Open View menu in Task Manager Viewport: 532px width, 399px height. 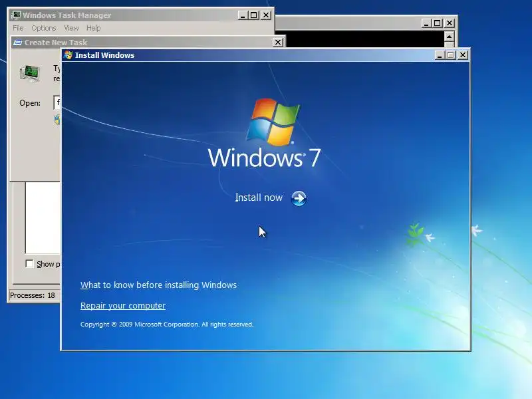point(71,28)
